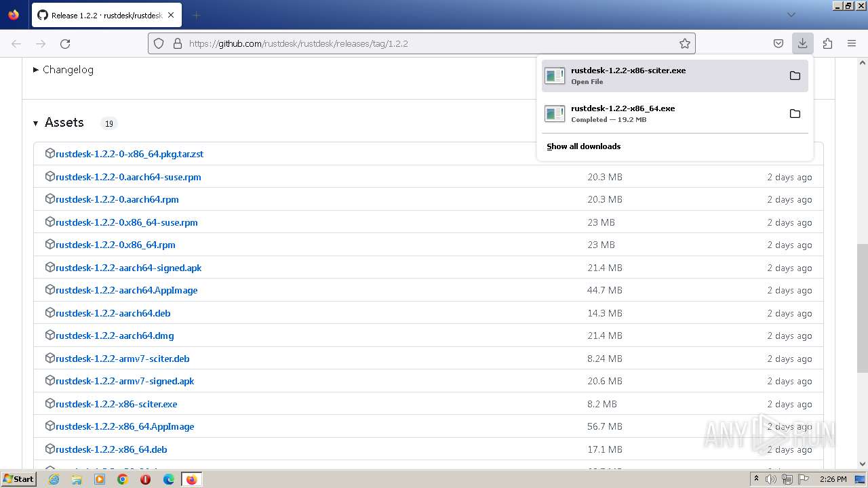
Task: Download rustdesk-1.2.2-x86_64.deb
Action: tap(111, 449)
